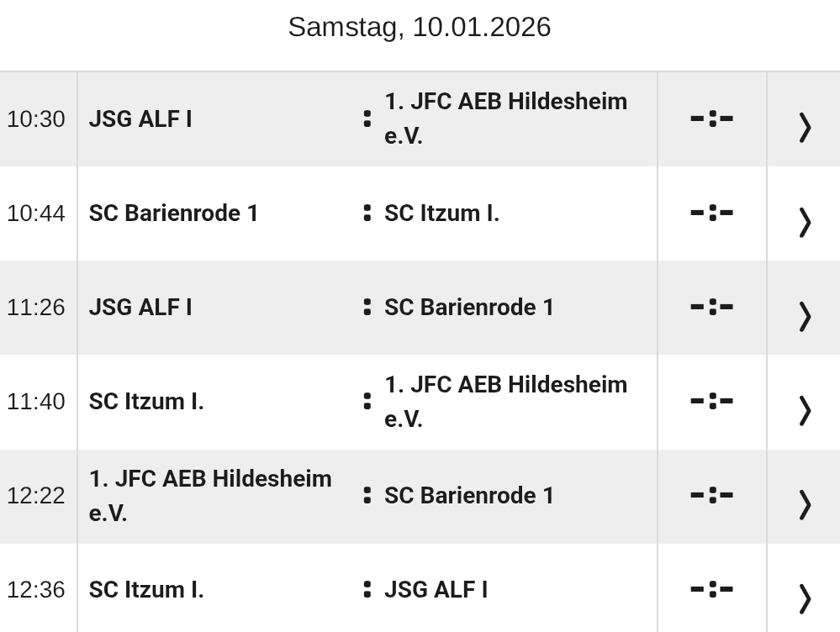The width and height of the screenshot is (840, 632).
Task: Open away team JSG ALF I at 12:36
Action: point(436,590)
